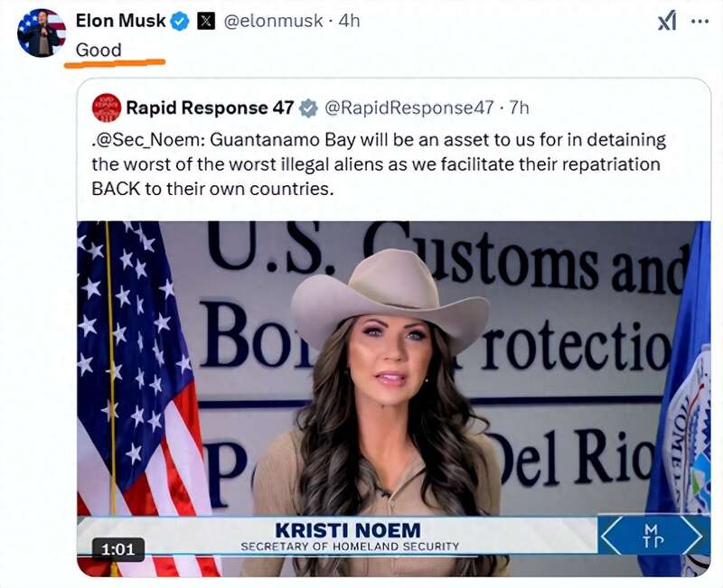The width and height of the screenshot is (723, 588).
Task: Open the @Sec_Noem mention
Action: 146,140
